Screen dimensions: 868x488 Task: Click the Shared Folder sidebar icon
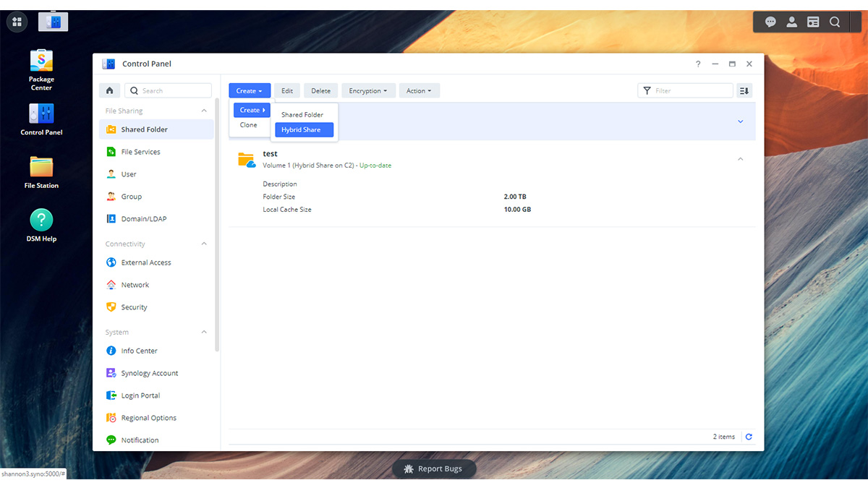pyautogui.click(x=111, y=129)
